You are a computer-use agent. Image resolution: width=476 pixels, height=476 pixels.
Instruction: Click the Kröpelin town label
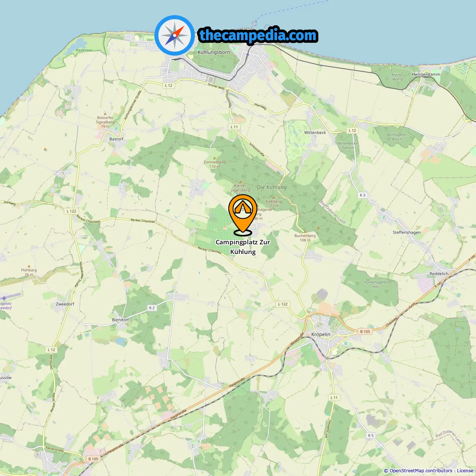[x=321, y=334]
